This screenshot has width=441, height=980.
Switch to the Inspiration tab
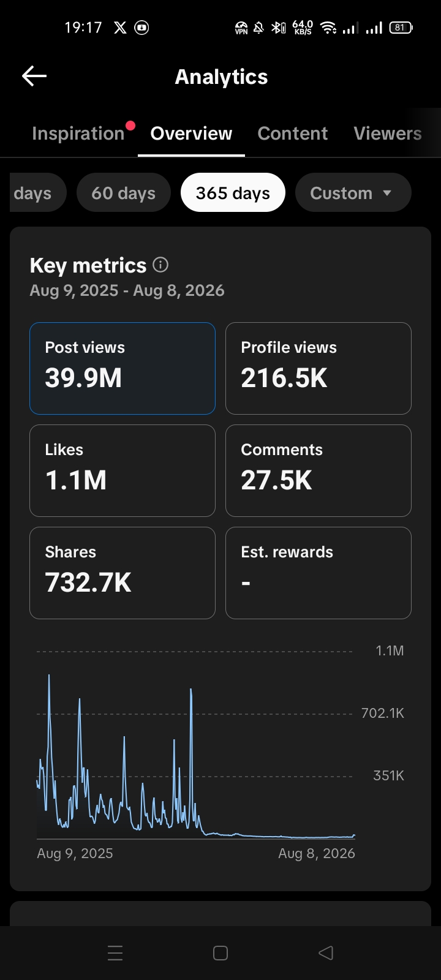coord(78,134)
